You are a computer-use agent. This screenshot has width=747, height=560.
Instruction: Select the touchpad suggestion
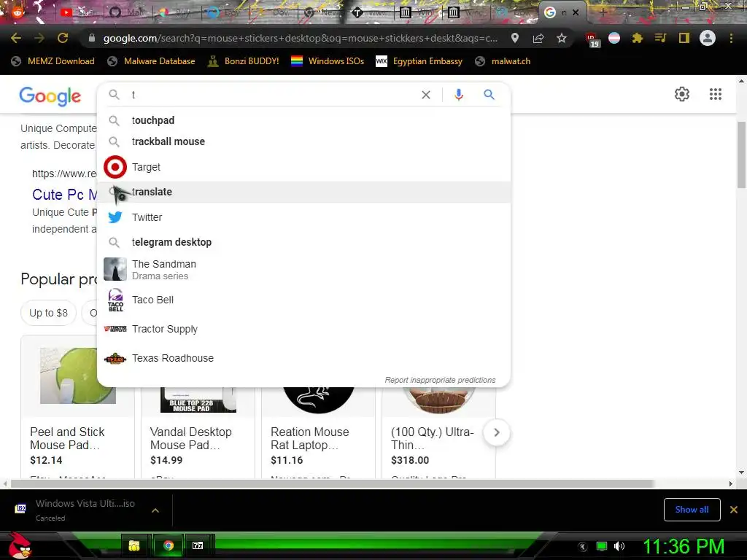(x=303, y=120)
